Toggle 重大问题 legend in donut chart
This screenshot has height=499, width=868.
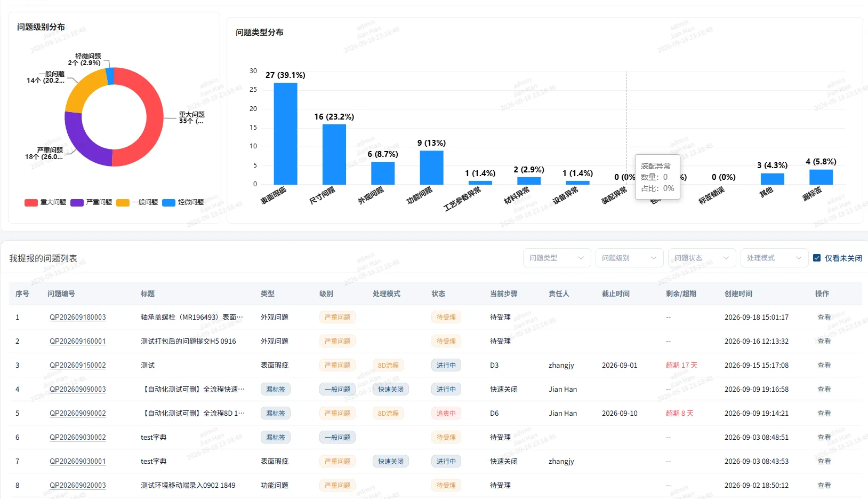pos(45,202)
